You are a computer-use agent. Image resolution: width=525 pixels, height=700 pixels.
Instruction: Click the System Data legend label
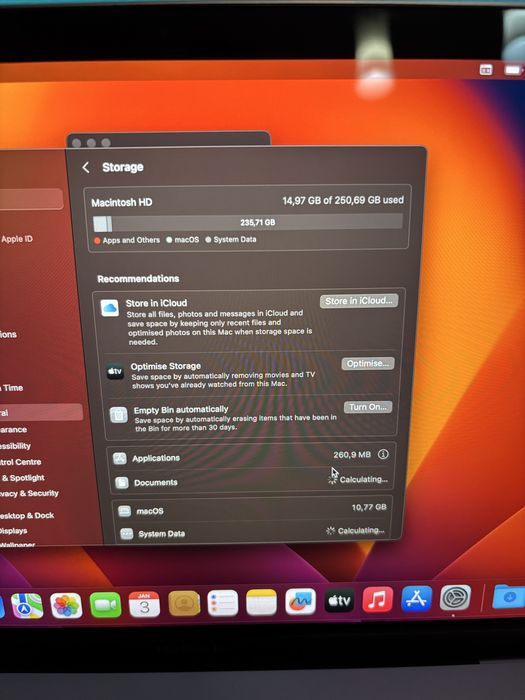pos(235,239)
